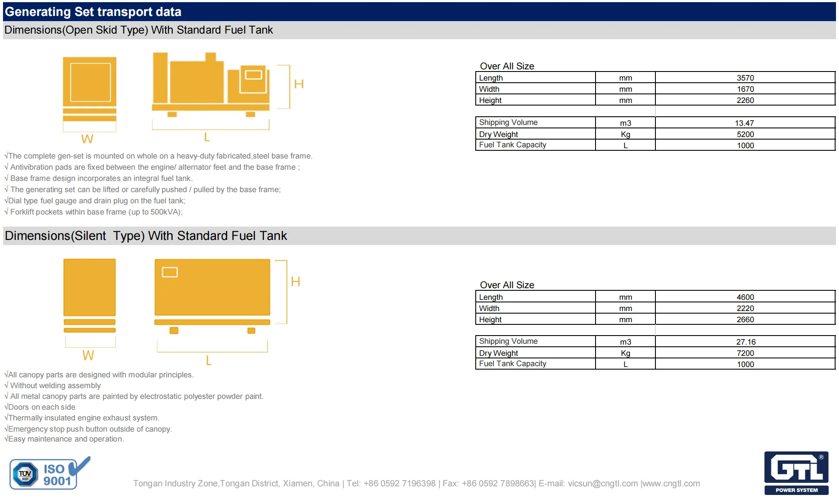Image resolution: width=839 pixels, height=504 pixels.
Task: Click the TUV ISO 9001 certification badge
Action: pyautogui.click(x=50, y=473)
